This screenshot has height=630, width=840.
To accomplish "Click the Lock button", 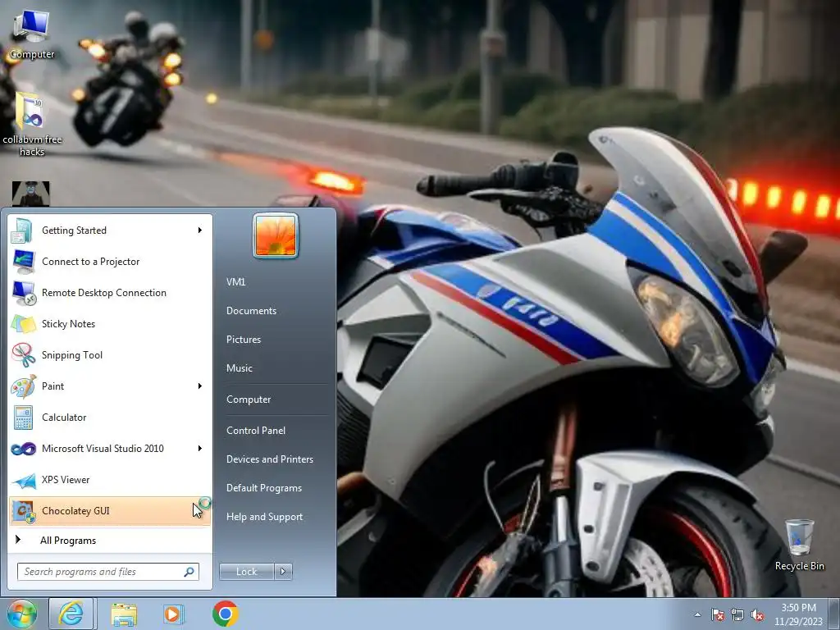I will click(x=247, y=572).
